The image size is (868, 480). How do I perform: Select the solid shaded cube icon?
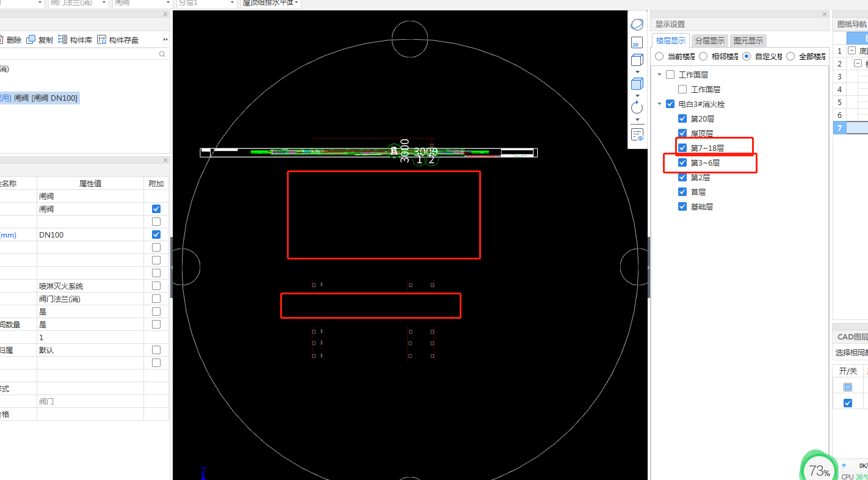637,84
